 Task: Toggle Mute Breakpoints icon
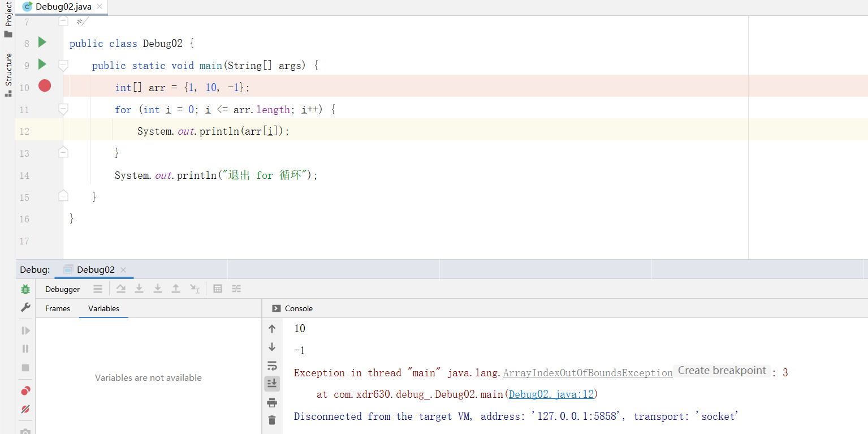[x=25, y=409]
